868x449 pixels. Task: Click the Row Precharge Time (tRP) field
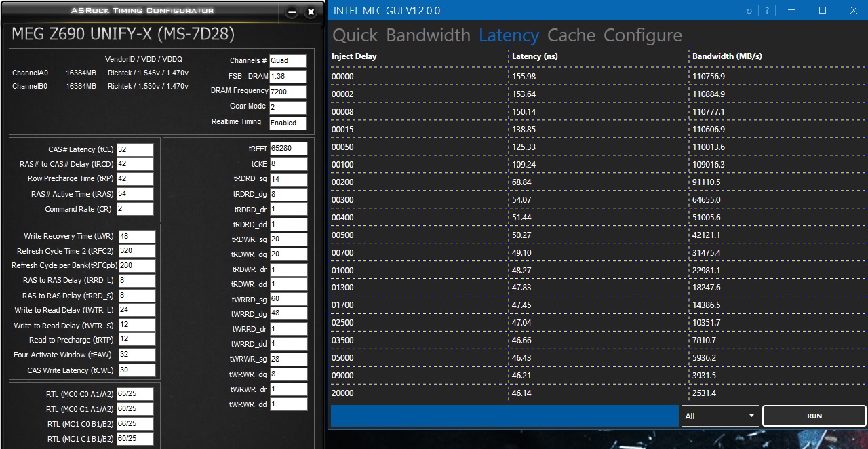click(x=135, y=180)
